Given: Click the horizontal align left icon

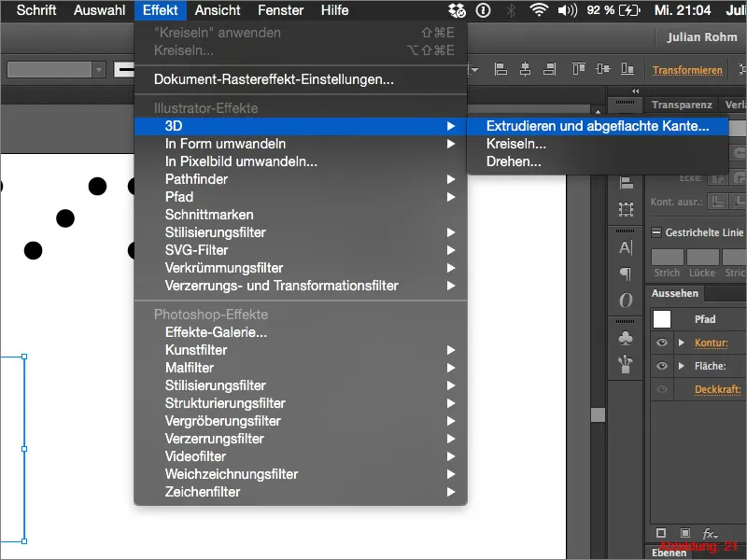Looking at the screenshot, I should [x=500, y=69].
